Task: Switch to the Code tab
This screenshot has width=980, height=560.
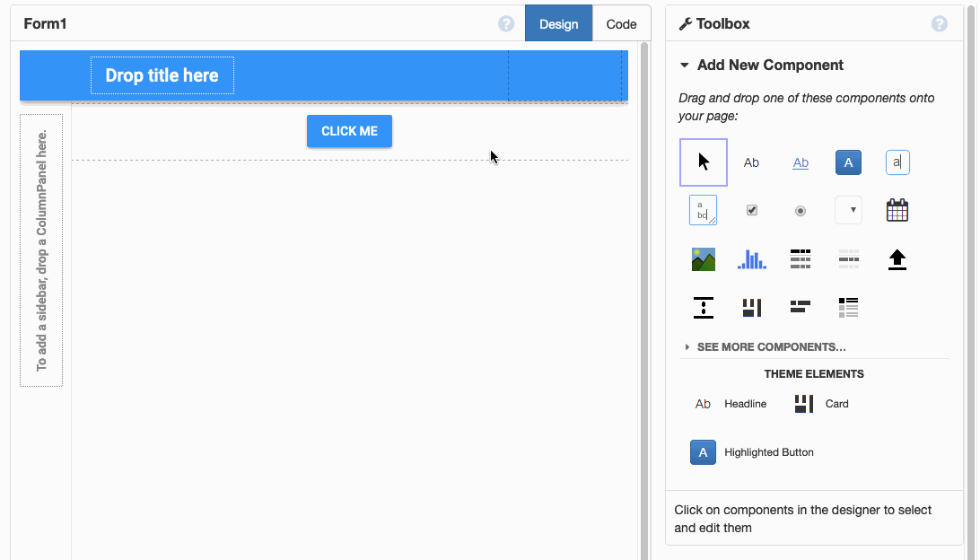Action: click(x=621, y=24)
